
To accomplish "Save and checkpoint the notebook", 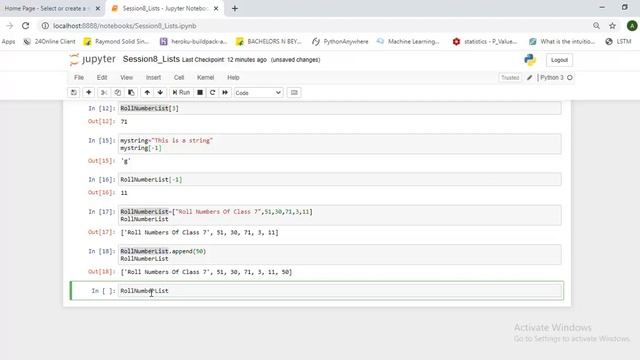I will coord(74,93).
